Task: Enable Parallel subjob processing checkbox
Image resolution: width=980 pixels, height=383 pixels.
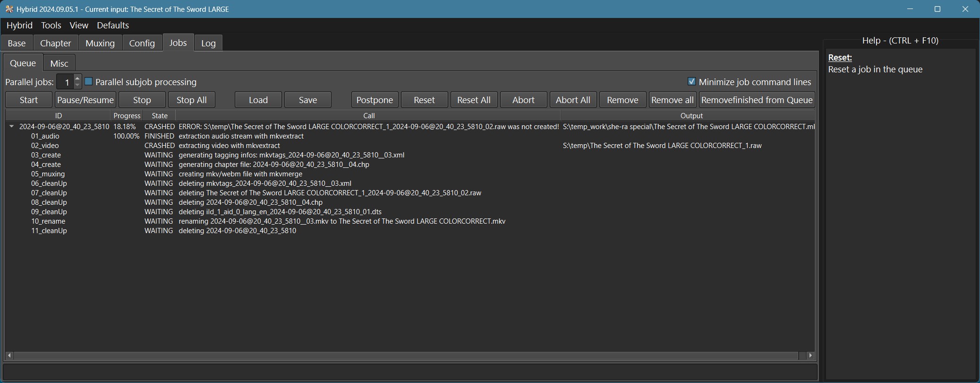Action: tap(89, 82)
